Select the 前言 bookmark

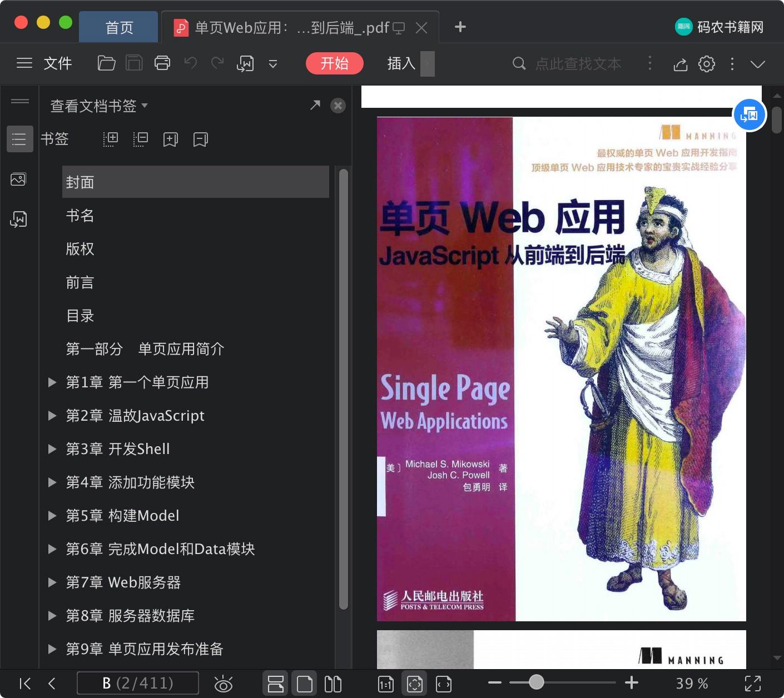[80, 282]
